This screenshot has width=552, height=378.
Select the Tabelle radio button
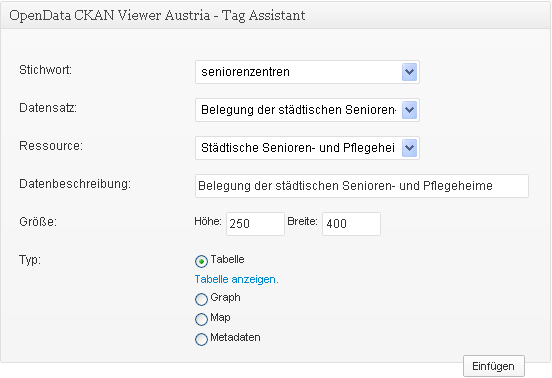pos(201,262)
